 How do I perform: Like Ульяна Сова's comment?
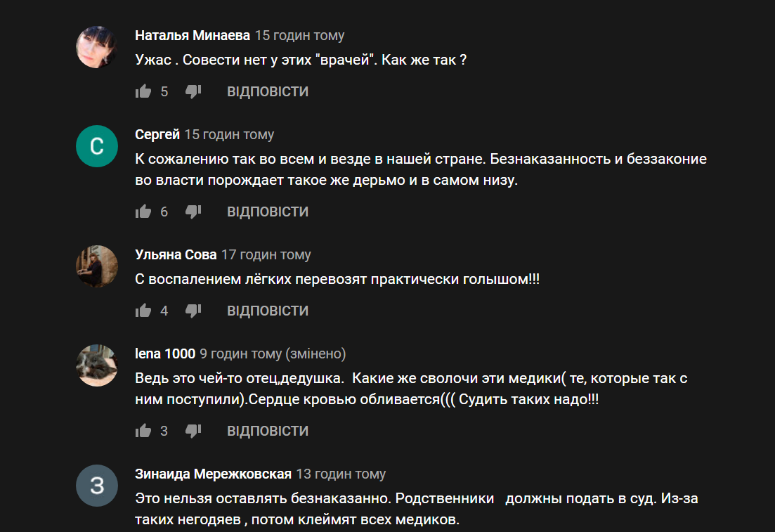coord(143,311)
